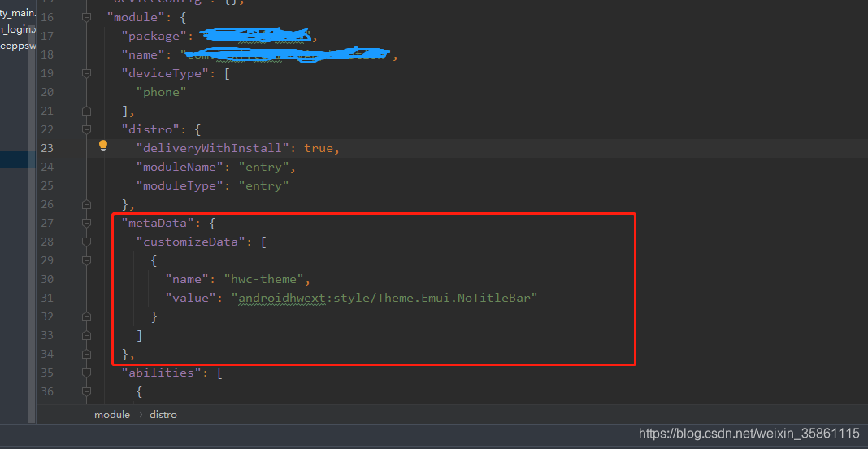Collapse the "module" block fold marker
This screenshot has width=868, height=449.
point(86,18)
